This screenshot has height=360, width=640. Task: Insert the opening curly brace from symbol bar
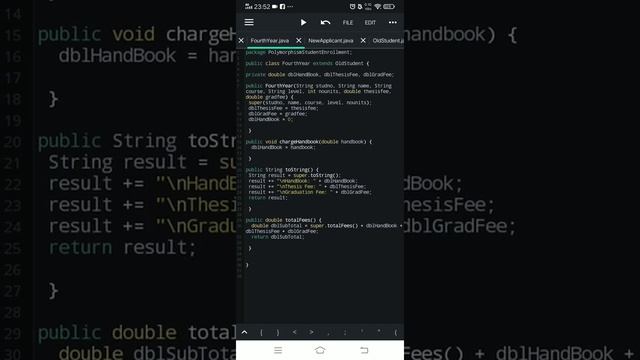tap(396, 333)
